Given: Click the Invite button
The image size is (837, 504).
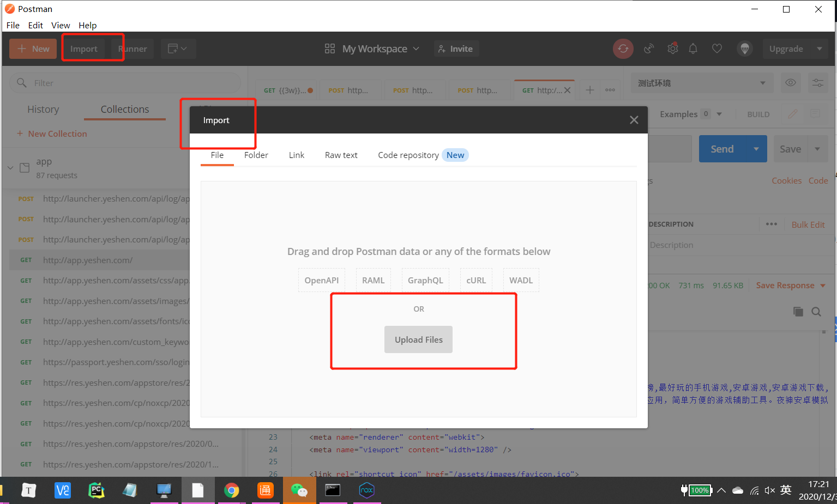Looking at the screenshot, I should tap(456, 48).
